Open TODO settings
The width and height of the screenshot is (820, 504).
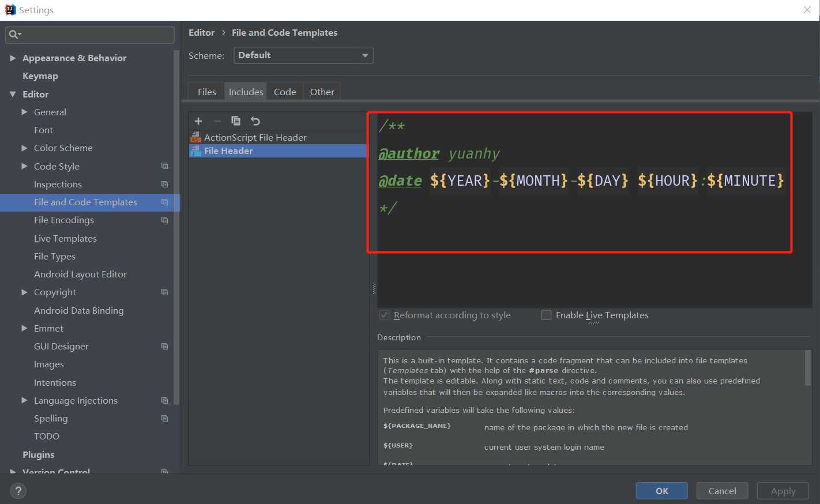coord(47,437)
